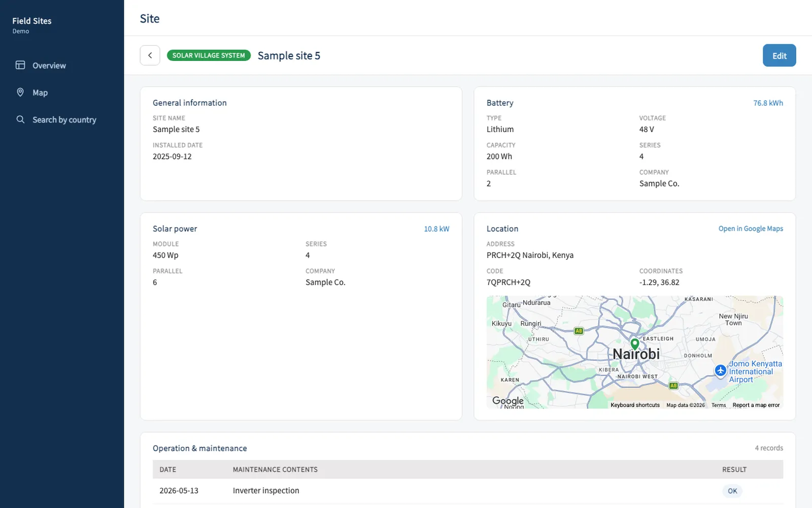Click the battery capacity 200 Wh value

point(499,156)
